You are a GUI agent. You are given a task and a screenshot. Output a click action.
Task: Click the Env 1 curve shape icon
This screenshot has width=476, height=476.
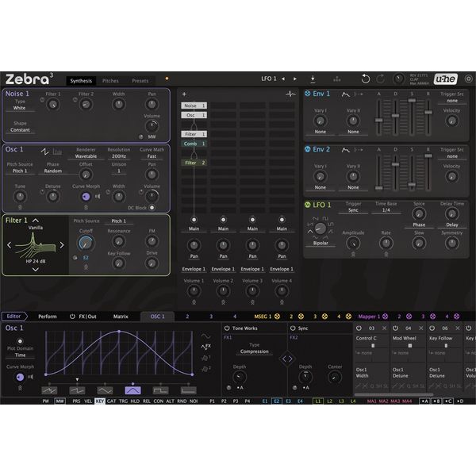(x=346, y=94)
